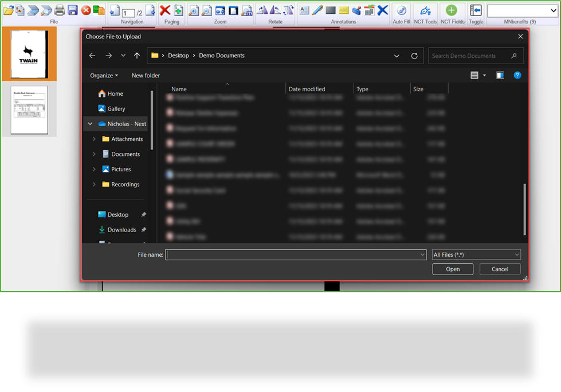Image resolution: width=561 pixels, height=392 pixels.
Task: Click the rotate all pages icon
Action: (x=288, y=10)
